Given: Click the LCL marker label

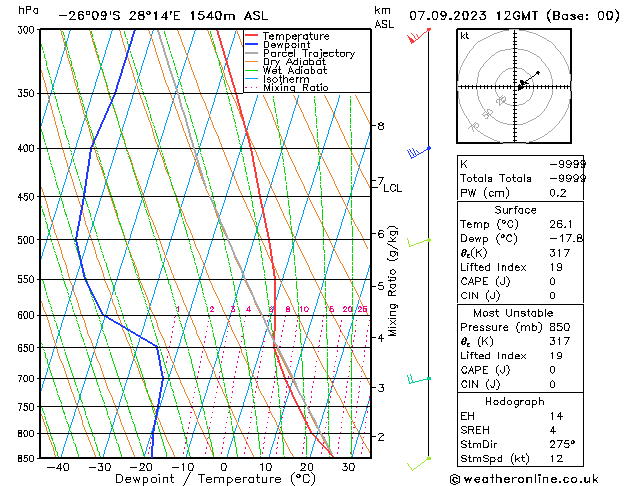Looking at the screenshot, I should [x=392, y=188].
